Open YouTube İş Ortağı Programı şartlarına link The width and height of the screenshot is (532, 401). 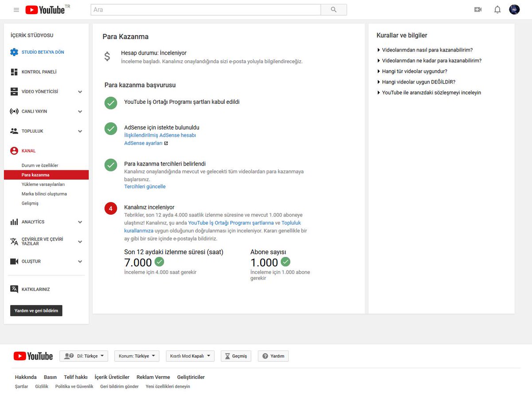pyautogui.click(x=231, y=223)
